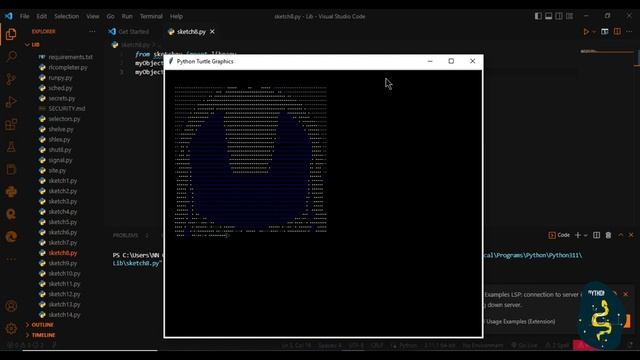Open sketch10.py in explorer
Screen dimensions: 640x360
64,273
